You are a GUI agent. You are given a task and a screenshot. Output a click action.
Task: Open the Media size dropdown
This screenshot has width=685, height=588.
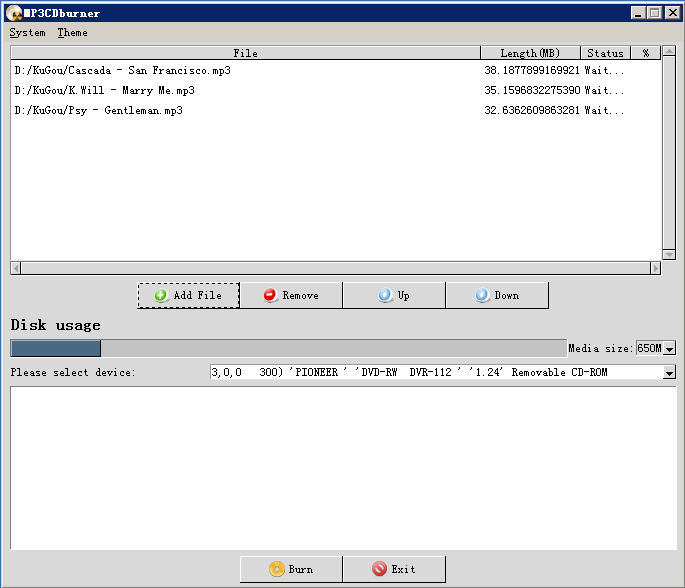(x=669, y=349)
